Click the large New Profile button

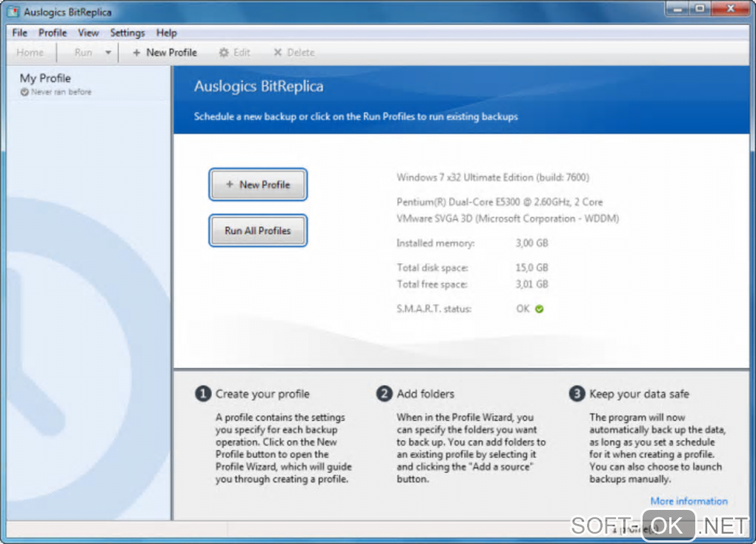click(x=258, y=185)
